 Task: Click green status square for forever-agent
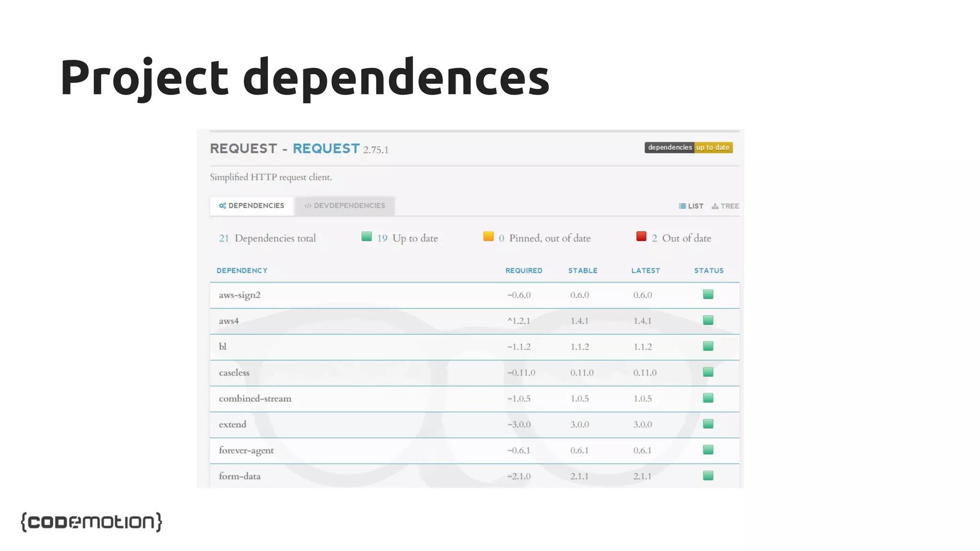(708, 449)
